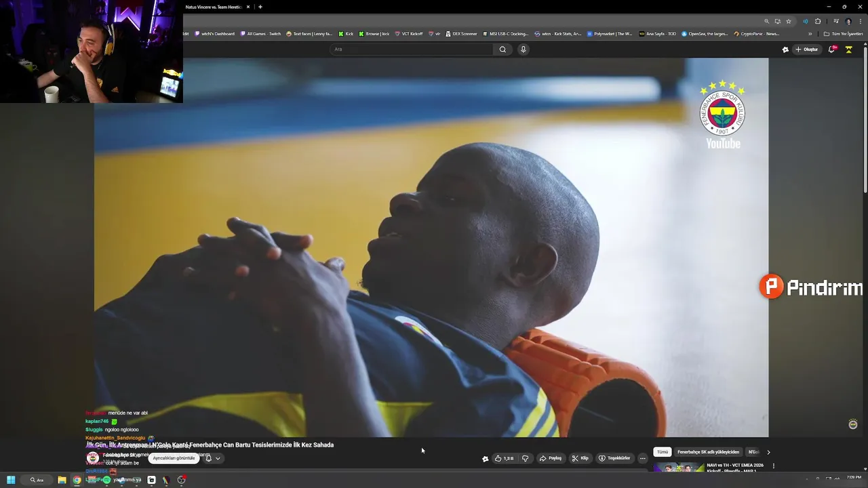Viewport: 868px width, 488px height.
Task: Open Google Chrome from the taskbar
Action: (77, 480)
